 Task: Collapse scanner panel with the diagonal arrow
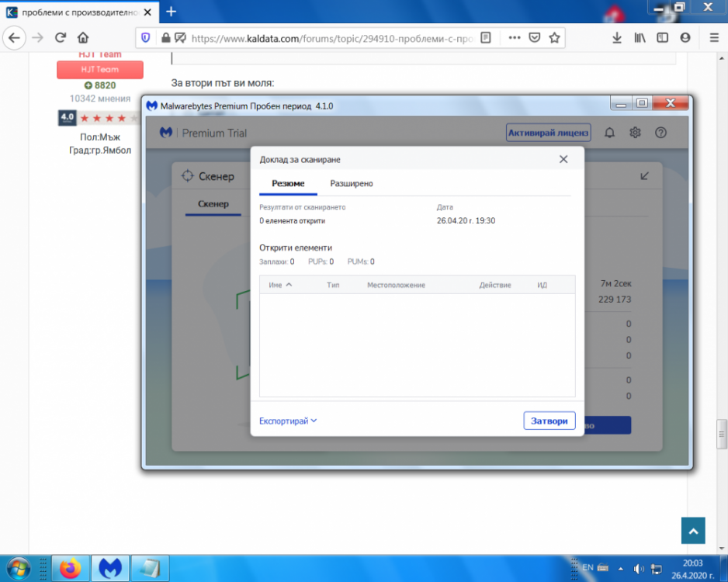[x=644, y=176]
